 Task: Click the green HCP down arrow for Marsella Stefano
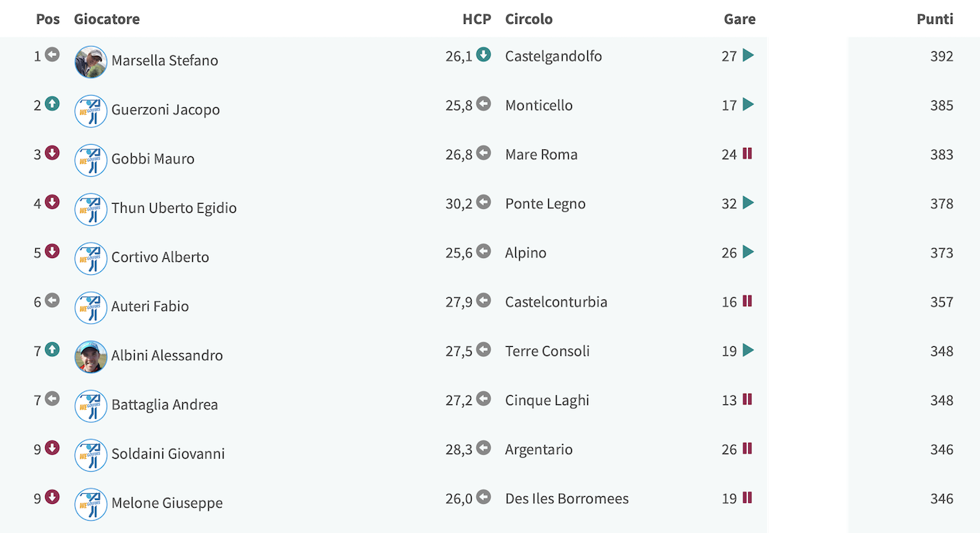click(x=483, y=54)
